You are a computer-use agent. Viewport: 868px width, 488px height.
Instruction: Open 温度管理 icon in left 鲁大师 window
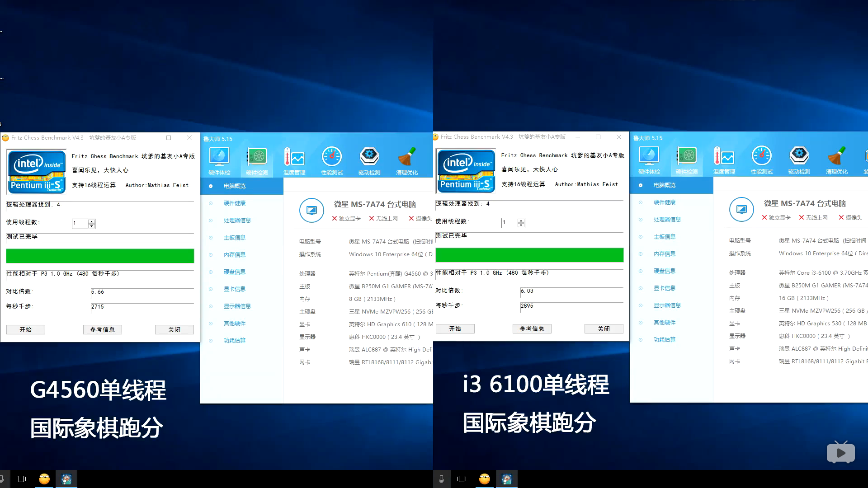[294, 161]
